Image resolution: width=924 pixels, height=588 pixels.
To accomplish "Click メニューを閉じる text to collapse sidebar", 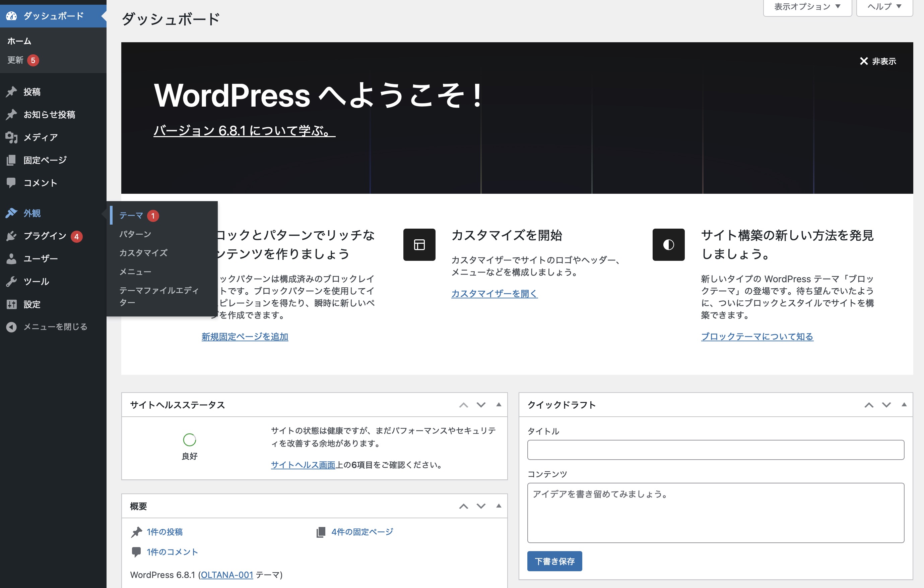I will [56, 327].
